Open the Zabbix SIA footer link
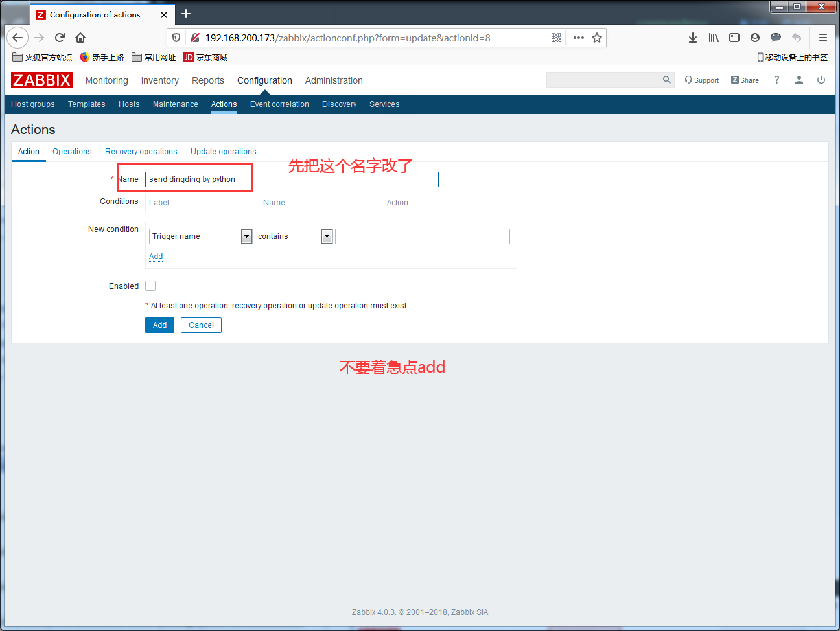Viewport: 840px width, 631px height. point(470,612)
